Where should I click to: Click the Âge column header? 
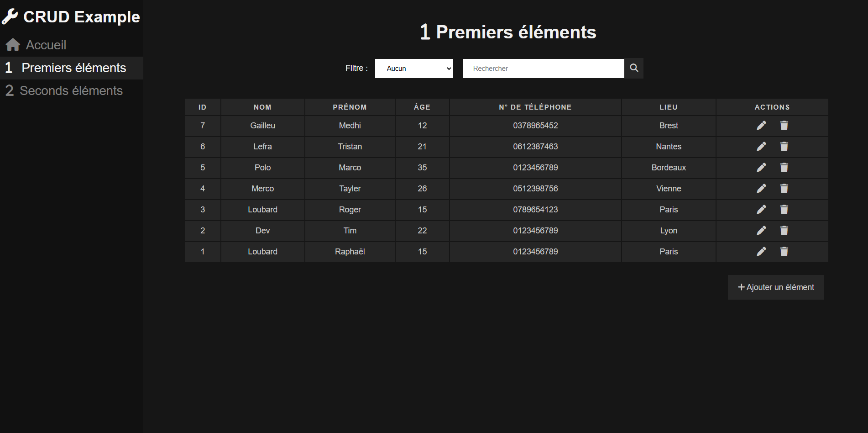tap(422, 107)
